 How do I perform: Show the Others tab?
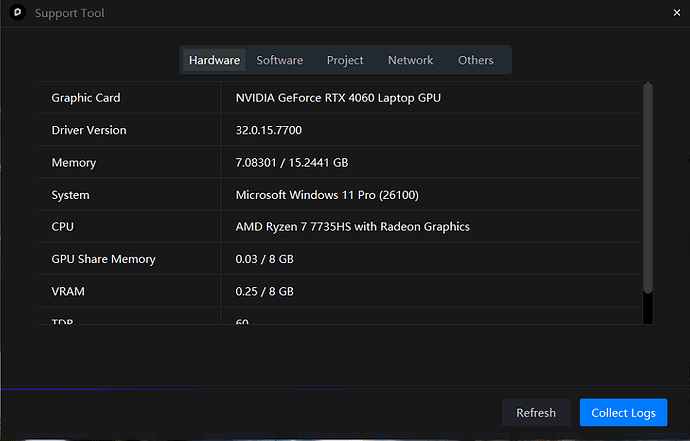tap(475, 60)
